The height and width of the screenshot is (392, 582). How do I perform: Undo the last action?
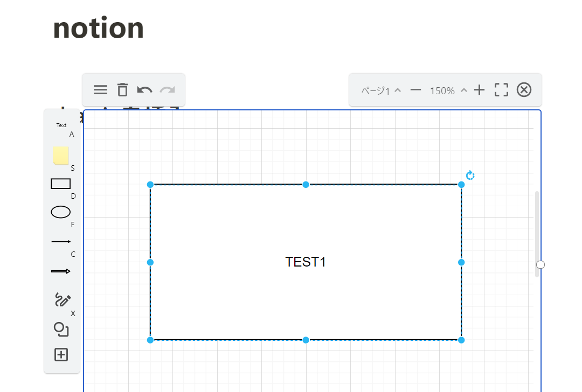(x=144, y=90)
